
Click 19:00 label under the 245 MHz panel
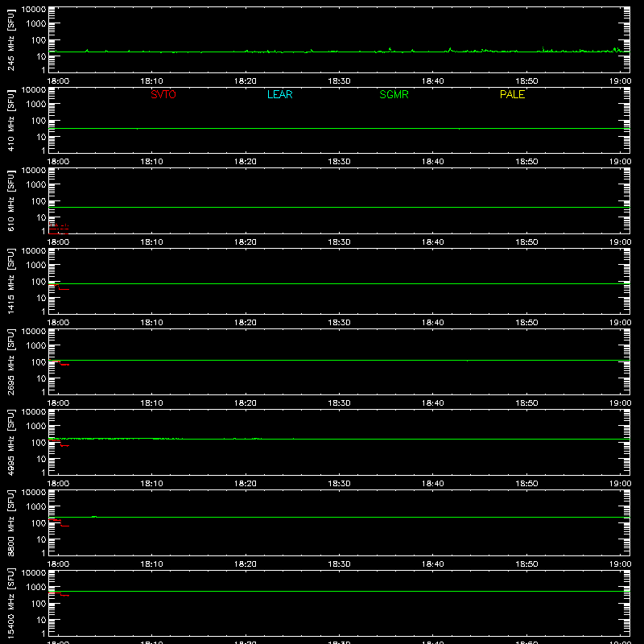(x=620, y=81)
